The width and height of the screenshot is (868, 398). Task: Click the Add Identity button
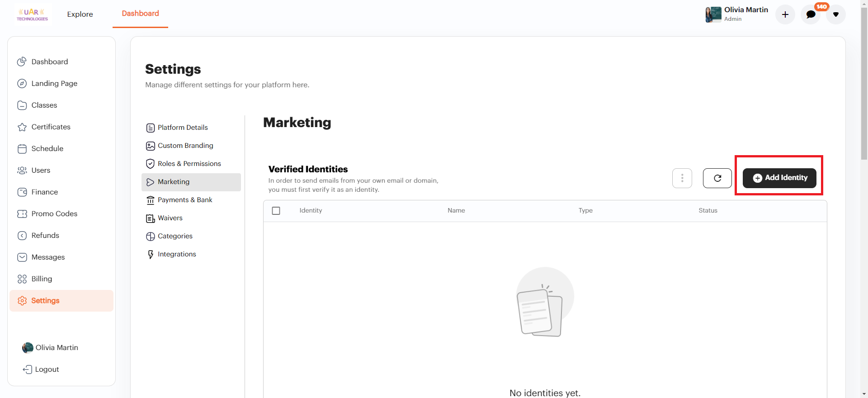click(x=779, y=178)
